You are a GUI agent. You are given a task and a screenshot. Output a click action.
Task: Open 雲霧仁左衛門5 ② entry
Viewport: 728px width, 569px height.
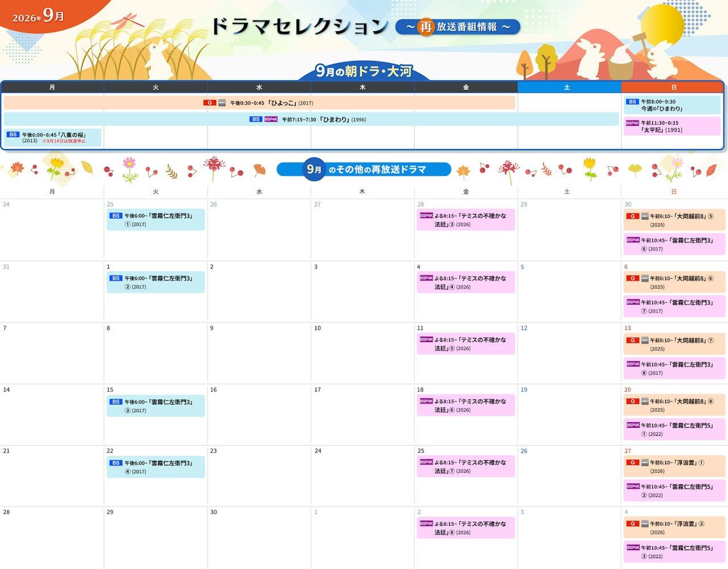click(x=675, y=490)
